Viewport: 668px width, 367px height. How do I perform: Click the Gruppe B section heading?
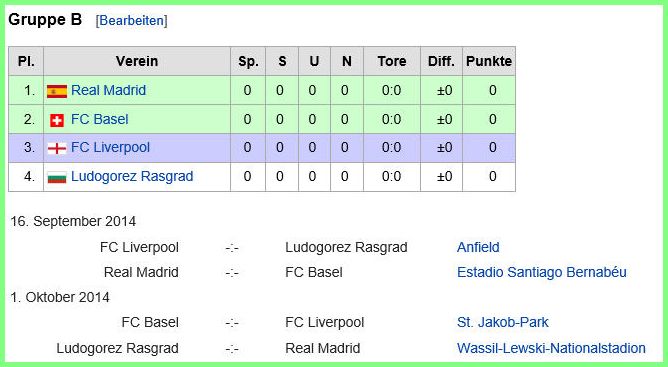(x=45, y=20)
